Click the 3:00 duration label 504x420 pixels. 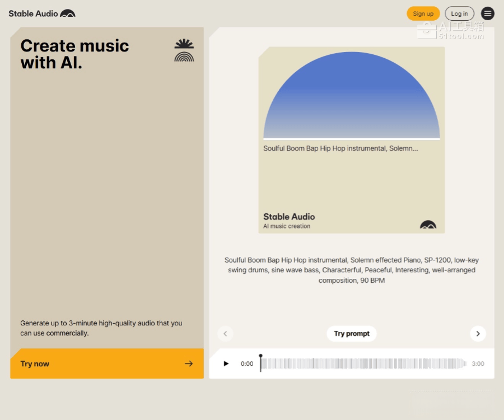tap(478, 363)
